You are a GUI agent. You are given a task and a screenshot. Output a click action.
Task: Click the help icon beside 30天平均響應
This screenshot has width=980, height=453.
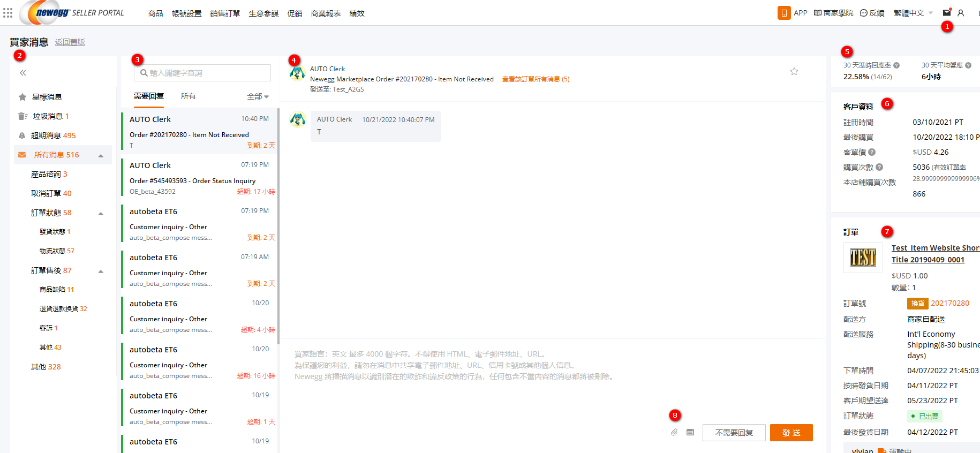click(968, 65)
